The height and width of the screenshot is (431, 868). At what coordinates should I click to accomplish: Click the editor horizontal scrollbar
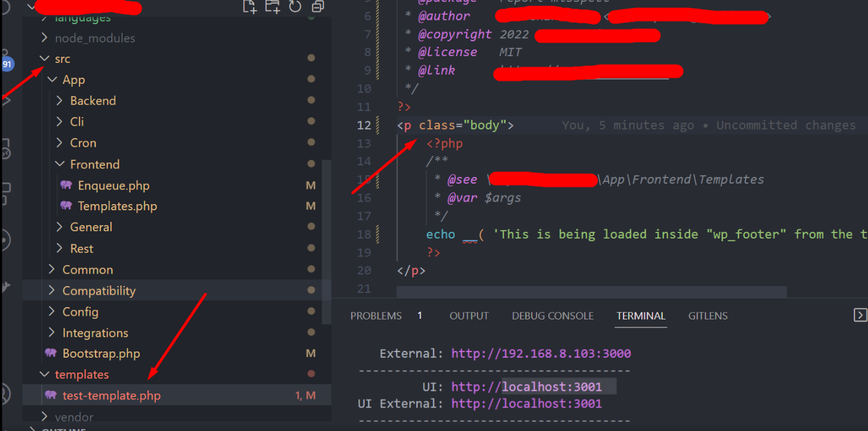591,291
